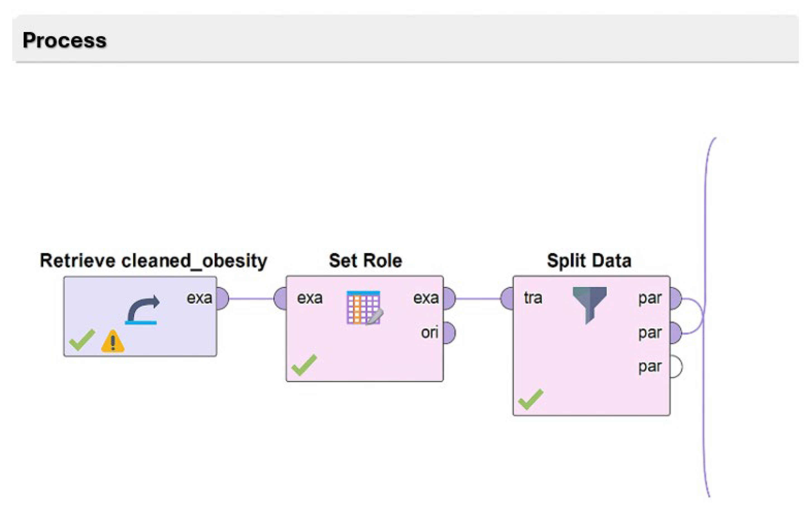The image size is (812, 507).
Task: Click the connection line between Retrieve and Set Role
Action: point(251,298)
